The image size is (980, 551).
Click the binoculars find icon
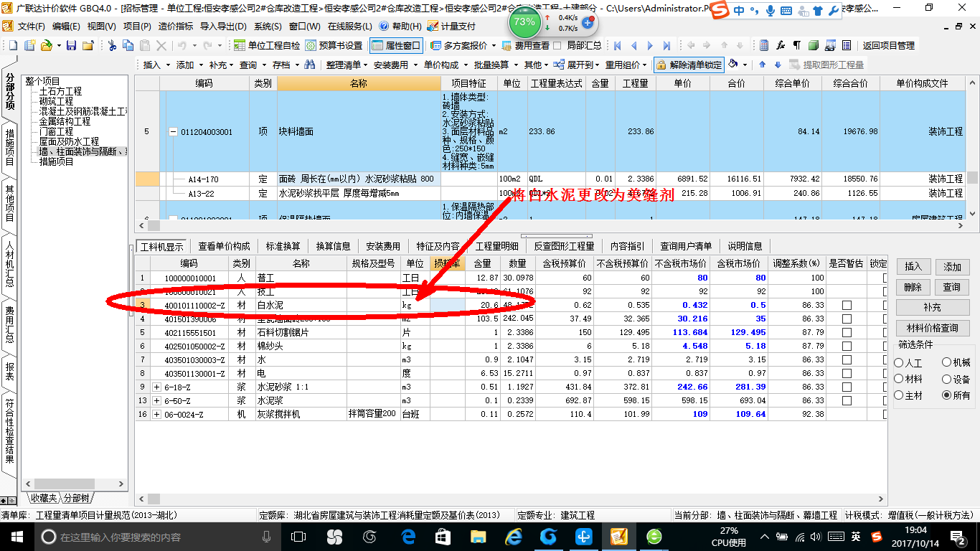click(310, 65)
